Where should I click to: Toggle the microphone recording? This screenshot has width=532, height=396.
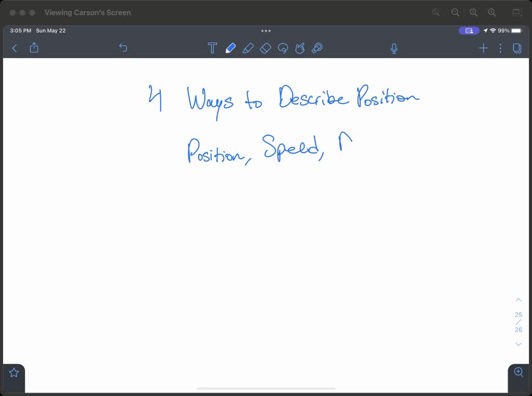coord(394,48)
